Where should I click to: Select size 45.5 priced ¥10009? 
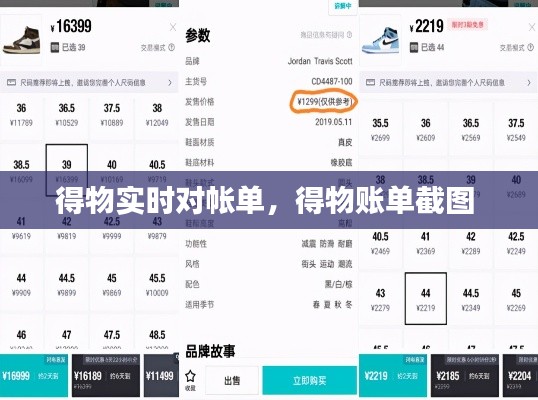(x=157, y=284)
